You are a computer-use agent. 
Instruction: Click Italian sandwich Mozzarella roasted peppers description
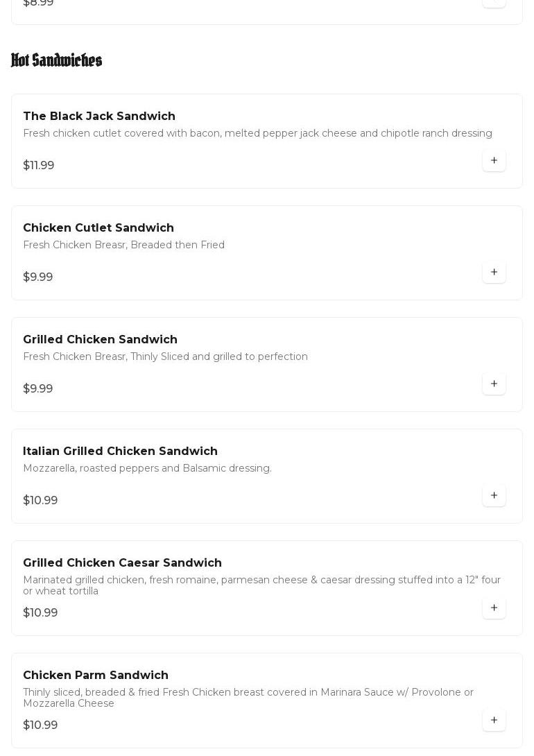[x=148, y=468]
